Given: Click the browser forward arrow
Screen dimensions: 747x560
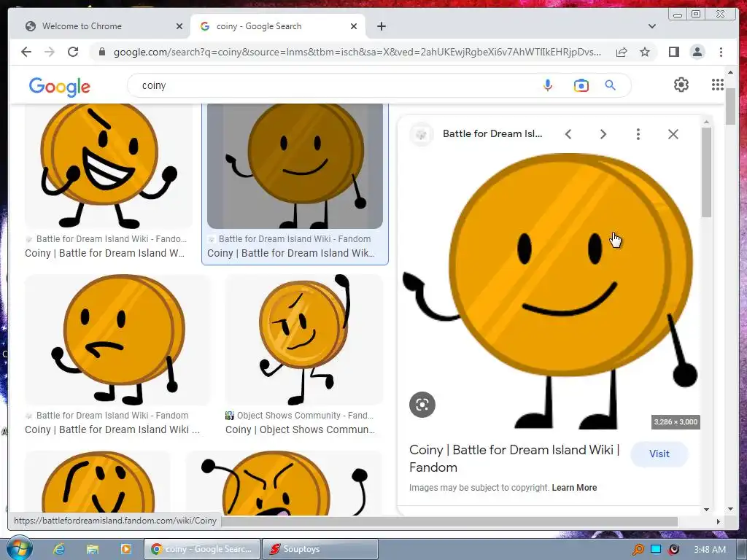Looking at the screenshot, I should coord(50,52).
